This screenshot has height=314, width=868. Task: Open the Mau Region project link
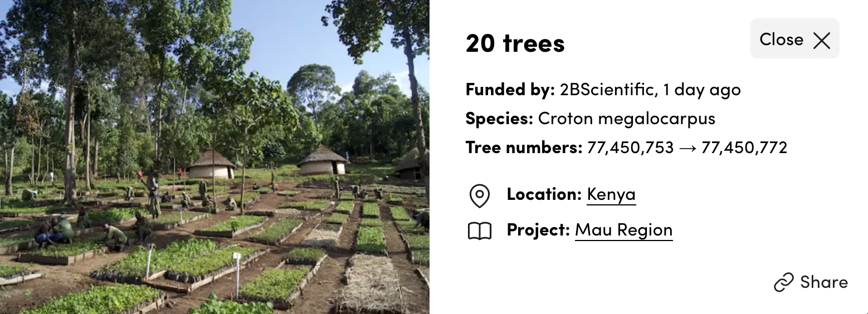pos(623,230)
